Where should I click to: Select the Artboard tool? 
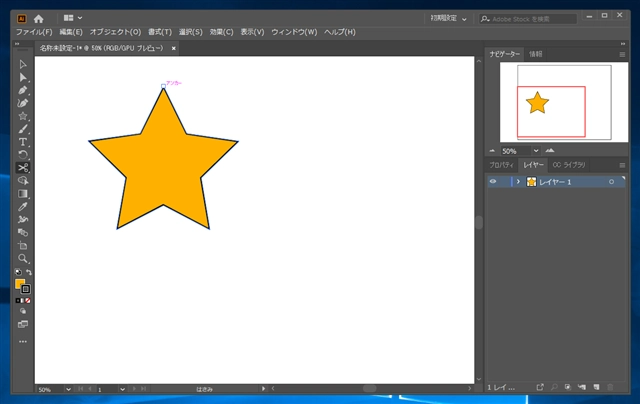pyautogui.click(x=23, y=246)
